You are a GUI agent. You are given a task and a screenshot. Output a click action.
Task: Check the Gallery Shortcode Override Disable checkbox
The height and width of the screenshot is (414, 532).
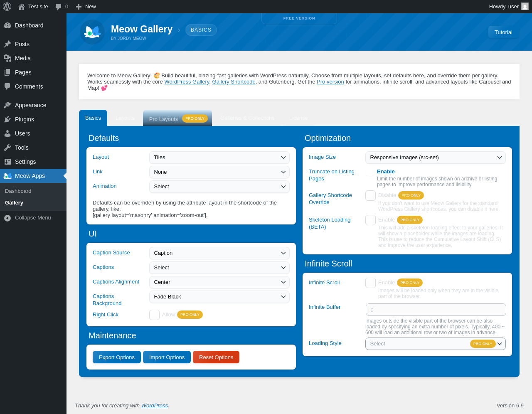click(x=370, y=195)
